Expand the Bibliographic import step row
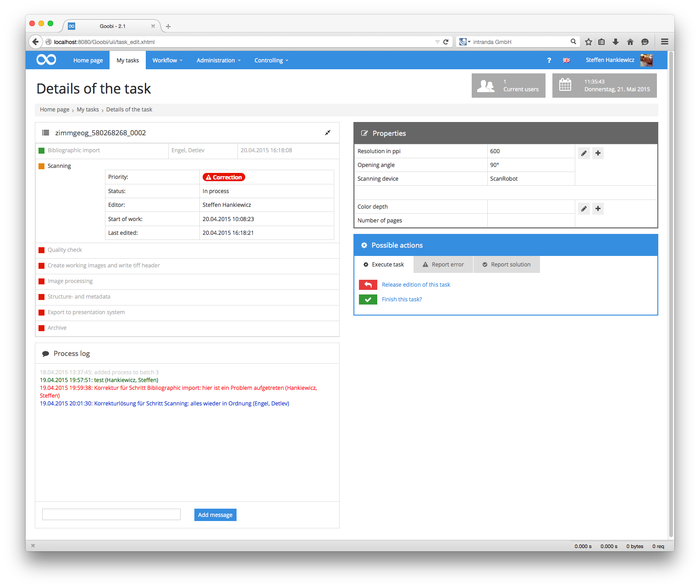This screenshot has height=588, width=700. coord(187,150)
